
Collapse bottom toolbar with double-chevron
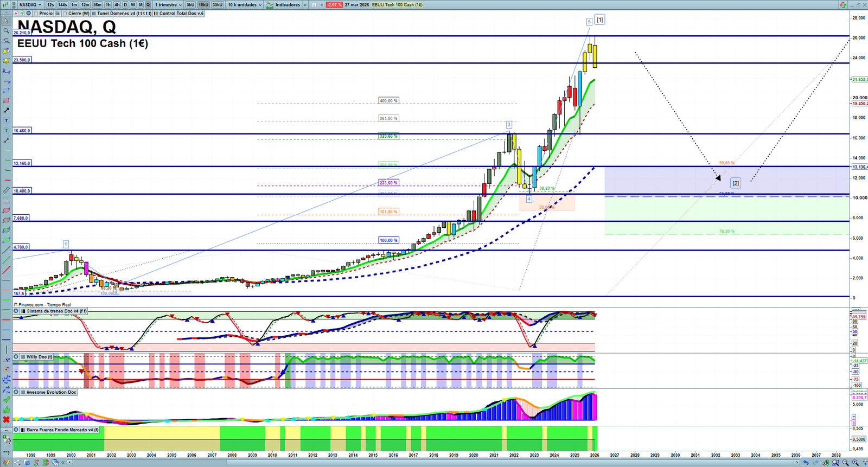tap(63, 463)
